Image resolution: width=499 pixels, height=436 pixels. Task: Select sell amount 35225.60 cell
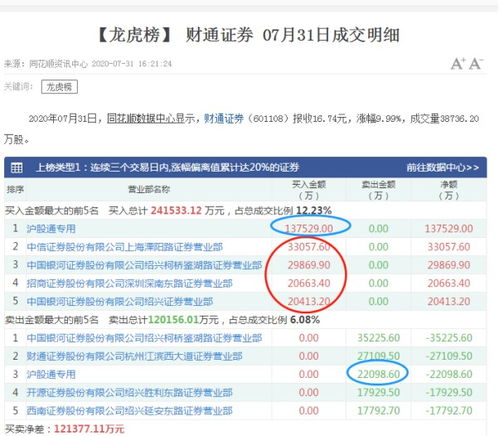(x=379, y=338)
